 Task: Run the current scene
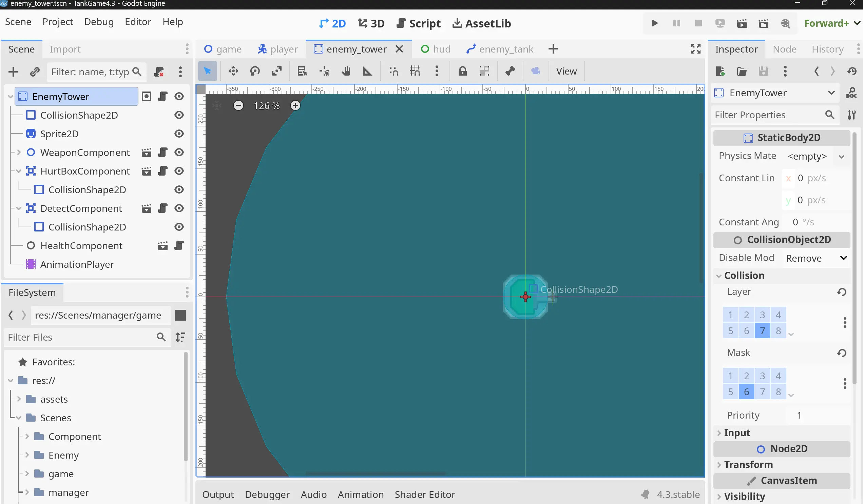coord(742,23)
